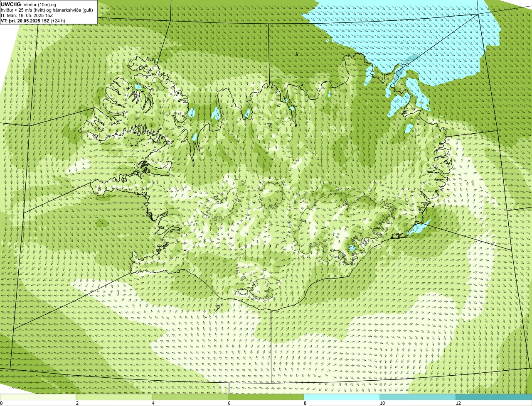The width and height of the screenshot is (532, 406).
Task: Click the "IT: Mán. 19. 05. 2025 15Z" line
Action: pos(27,15)
